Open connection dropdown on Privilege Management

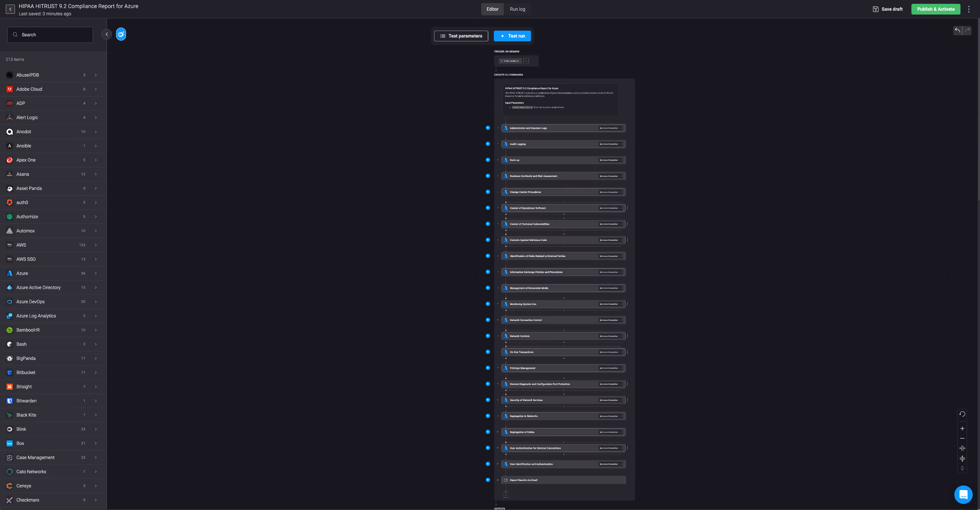611,368
